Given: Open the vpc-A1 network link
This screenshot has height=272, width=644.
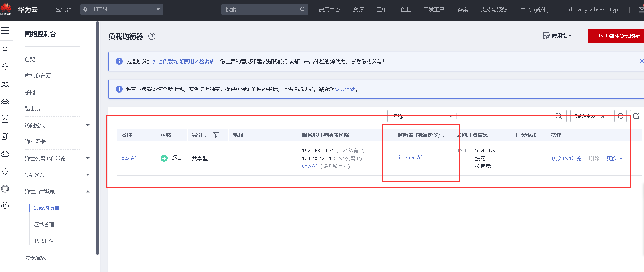Looking at the screenshot, I should pyautogui.click(x=310, y=166).
